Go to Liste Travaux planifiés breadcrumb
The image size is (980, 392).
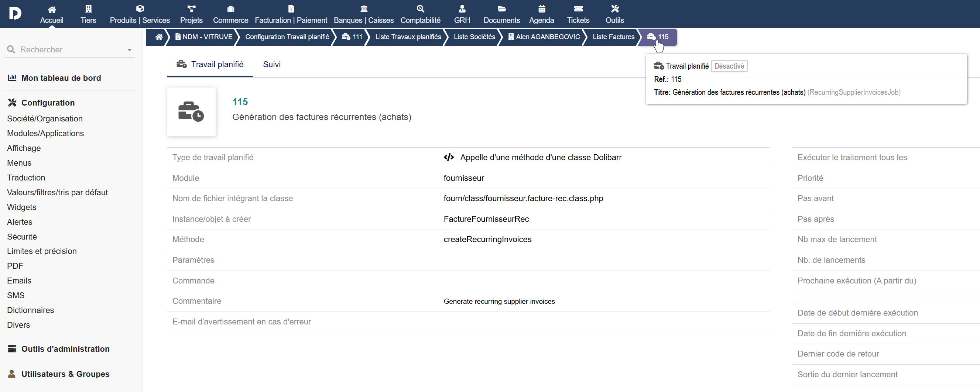(408, 37)
